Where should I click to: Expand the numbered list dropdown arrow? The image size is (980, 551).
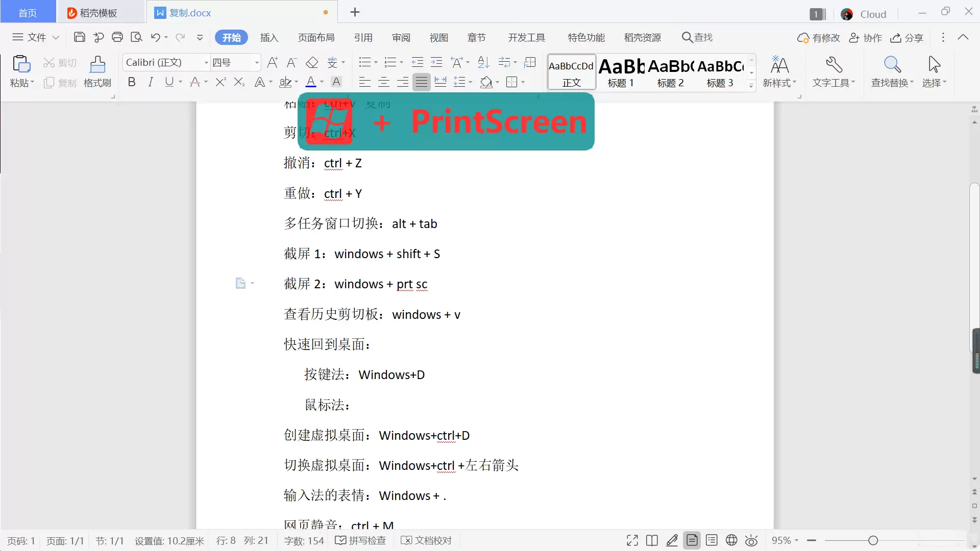[402, 63]
